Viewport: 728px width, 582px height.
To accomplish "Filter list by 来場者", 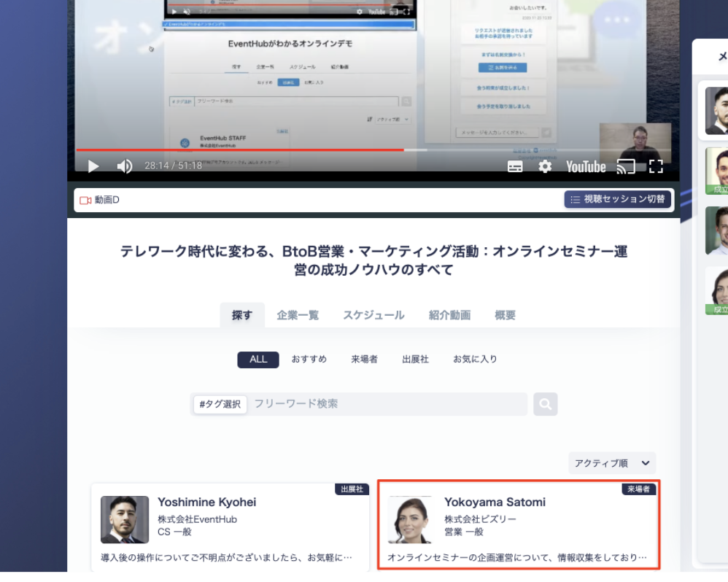I will (365, 360).
